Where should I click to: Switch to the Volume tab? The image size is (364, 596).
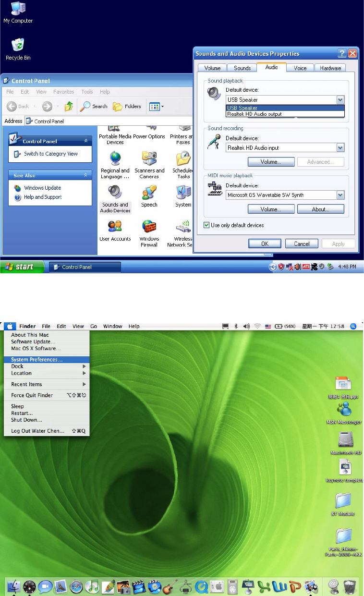212,68
